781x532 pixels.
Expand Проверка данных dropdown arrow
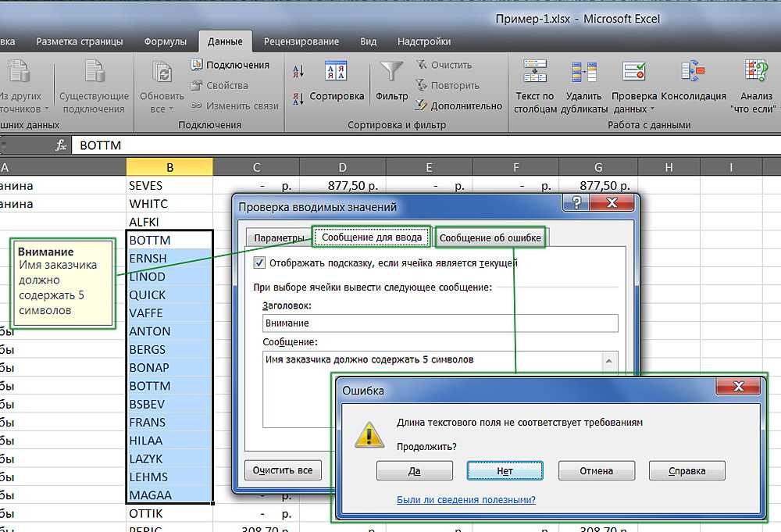click(652, 109)
